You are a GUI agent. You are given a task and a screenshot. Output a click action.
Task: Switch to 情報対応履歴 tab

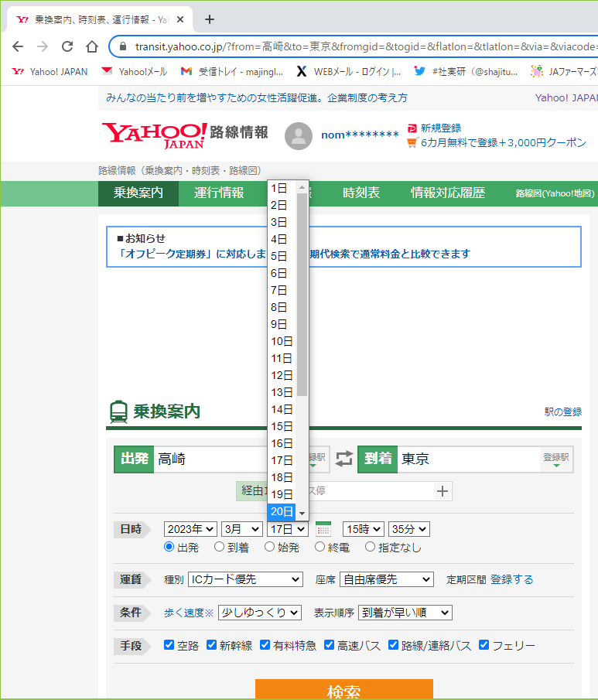pyautogui.click(x=447, y=193)
